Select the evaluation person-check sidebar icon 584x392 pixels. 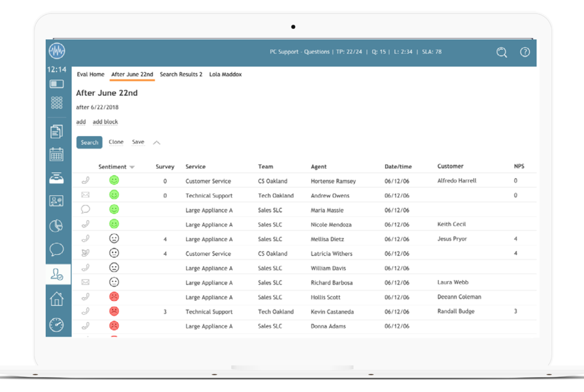coord(57,274)
